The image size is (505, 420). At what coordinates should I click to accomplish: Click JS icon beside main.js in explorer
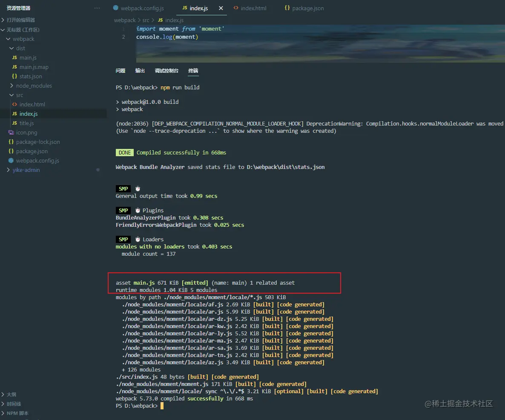tap(14, 57)
